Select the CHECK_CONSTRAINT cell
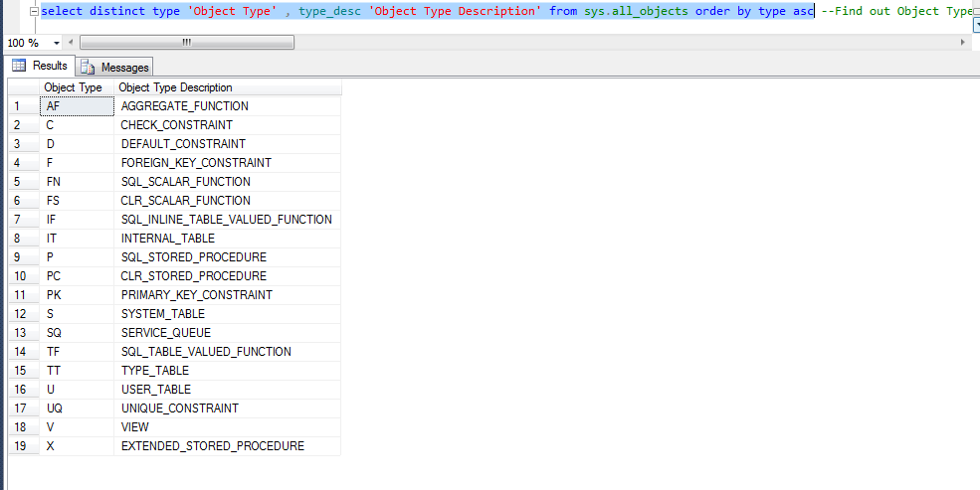Viewport: 980px width, 490px height. click(228, 125)
